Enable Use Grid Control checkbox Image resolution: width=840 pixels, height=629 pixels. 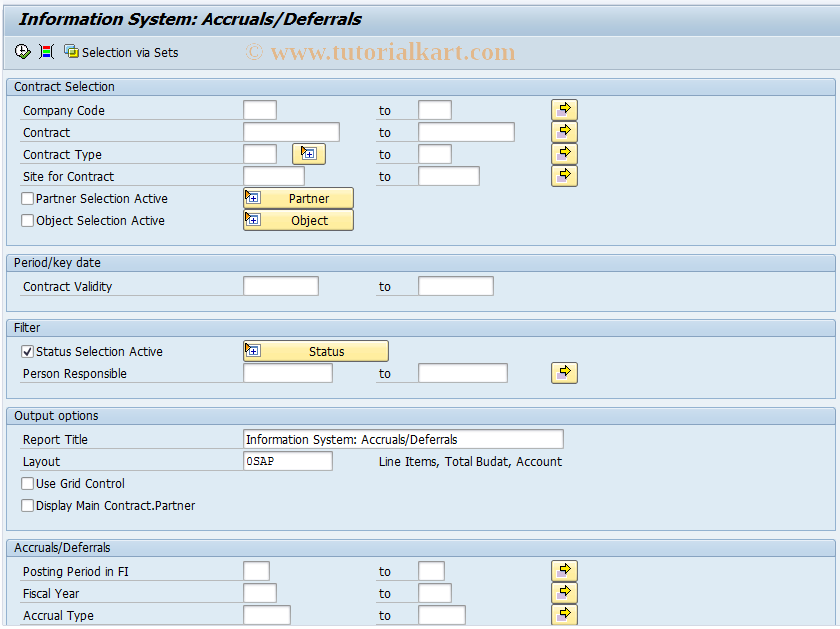[x=27, y=484]
